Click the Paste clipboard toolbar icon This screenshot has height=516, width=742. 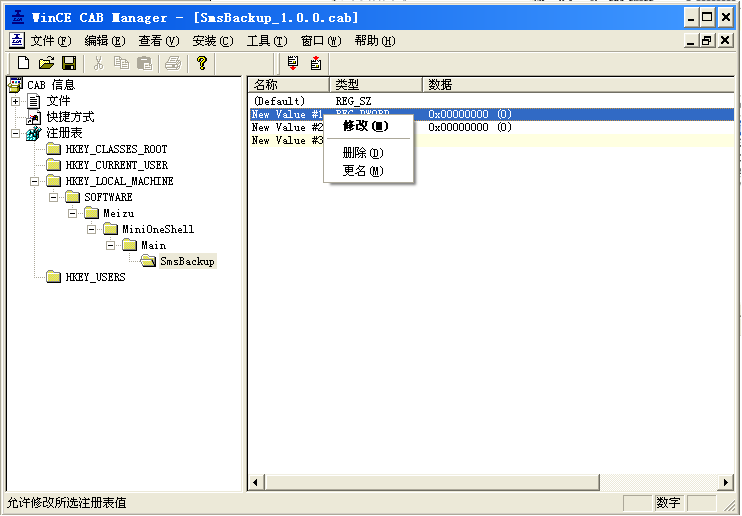tap(144, 63)
